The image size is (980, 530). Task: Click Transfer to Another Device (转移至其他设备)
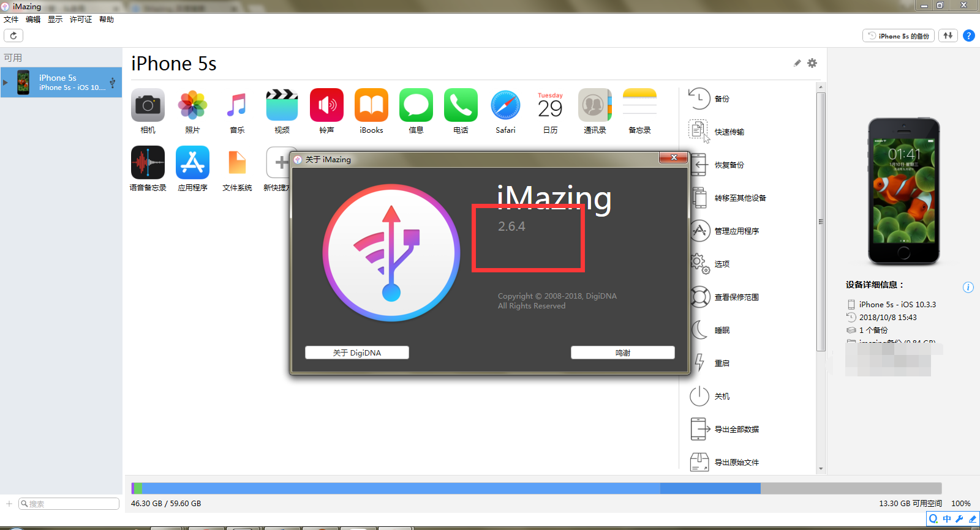(x=728, y=198)
